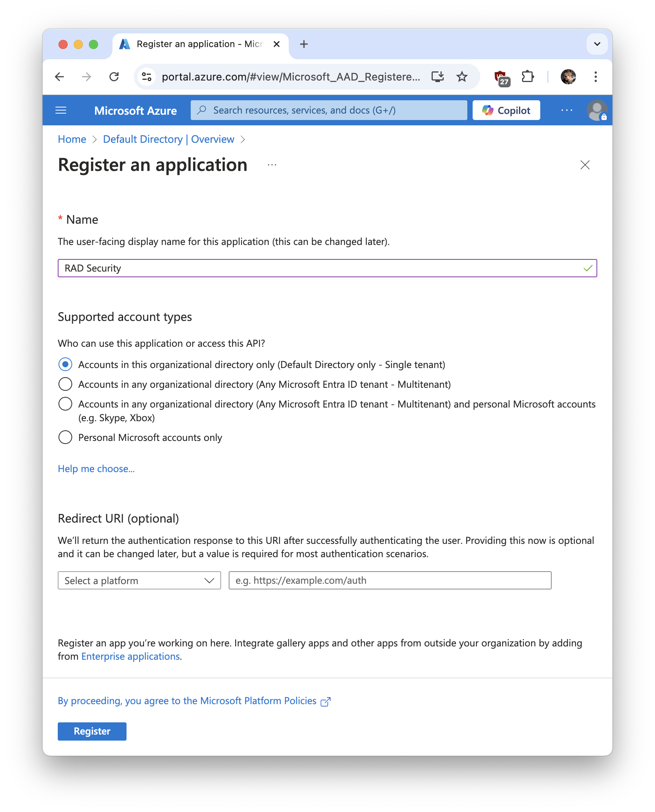This screenshot has width=655, height=812.
Task: Select multitenant organizational accounts option
Action: [x=65, y=384]
